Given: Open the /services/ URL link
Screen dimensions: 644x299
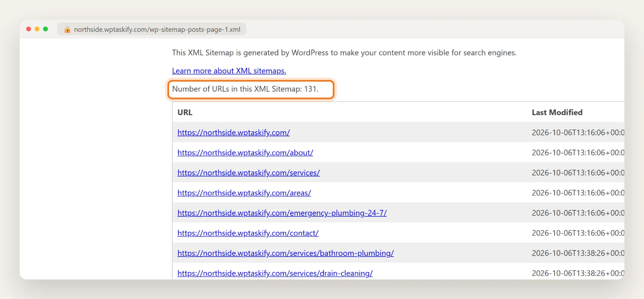Looking at the screenshot, I should point(248,173).
